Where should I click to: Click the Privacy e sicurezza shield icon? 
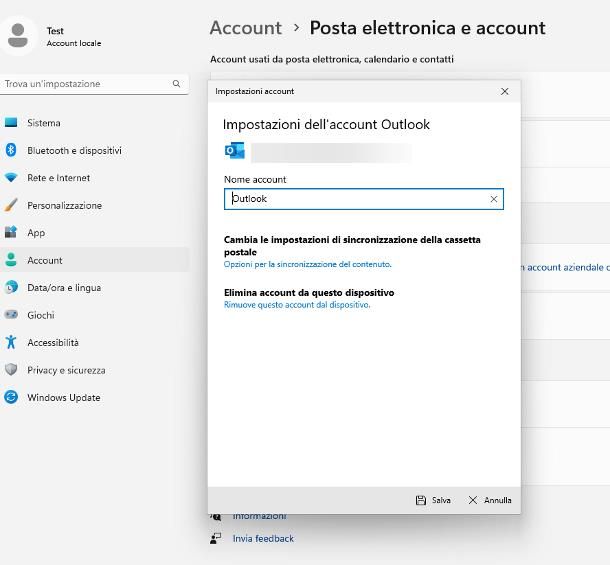pyautogui.click(x=11, y=370)
